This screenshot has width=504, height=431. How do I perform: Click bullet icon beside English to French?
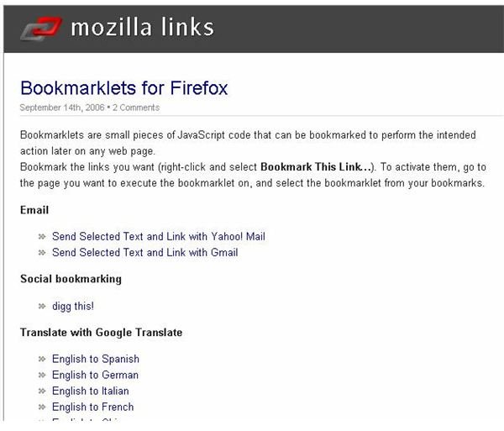[x=42, y=407]
